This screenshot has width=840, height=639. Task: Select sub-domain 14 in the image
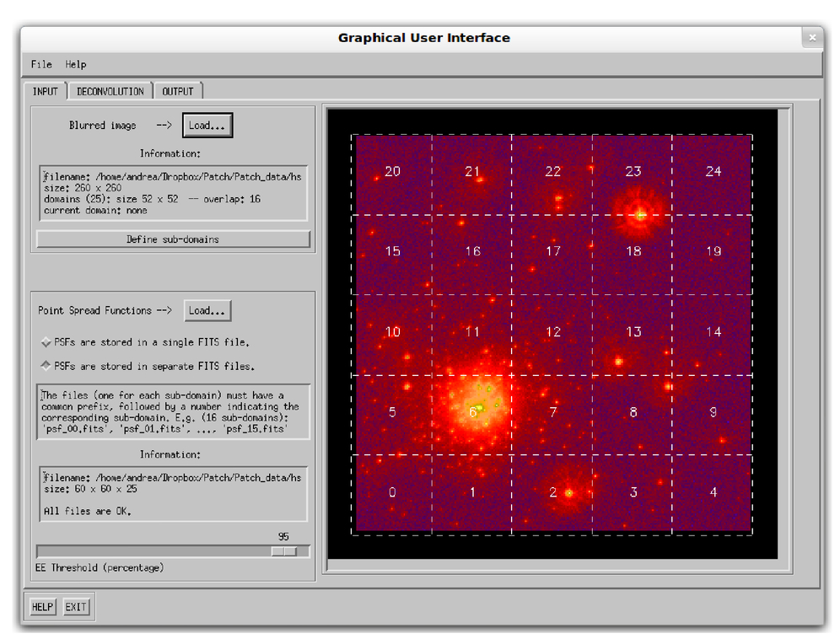[x=713, y=335]
